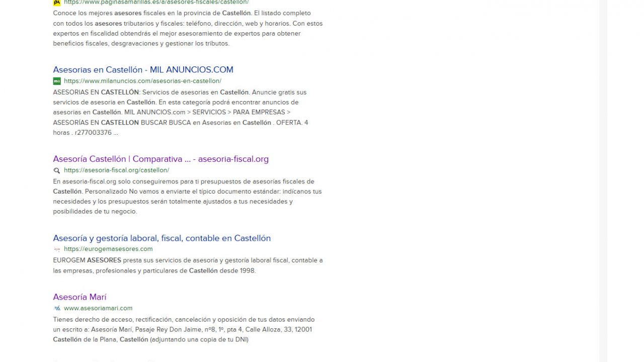This screenshot has height=362, width=644.
Task: Click the www.asesoriamari.com URL
Action: pos(98,308)
